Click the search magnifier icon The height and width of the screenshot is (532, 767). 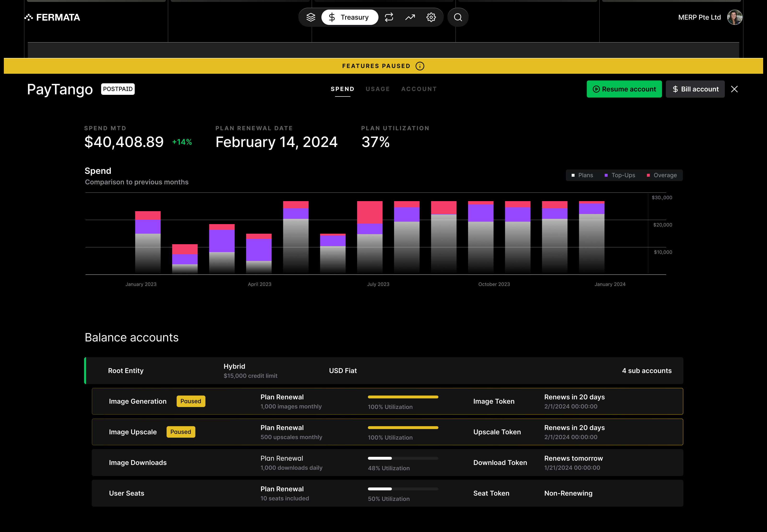point(458,17)
